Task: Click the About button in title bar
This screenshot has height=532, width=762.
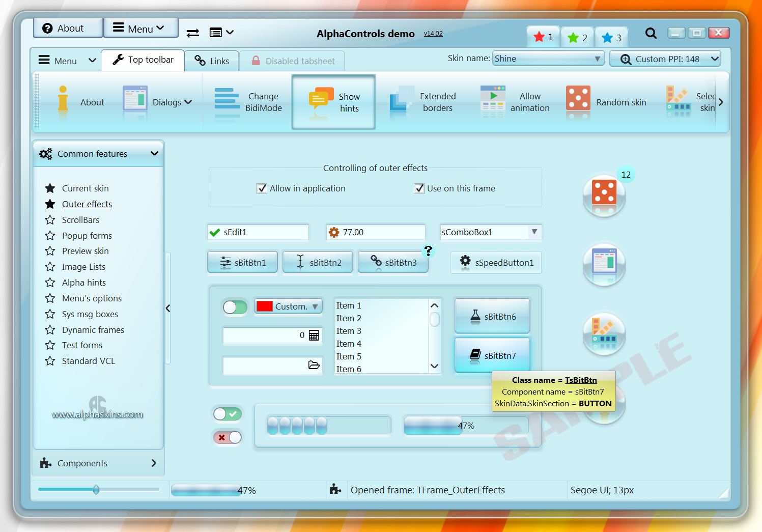Action: point(68,28)
